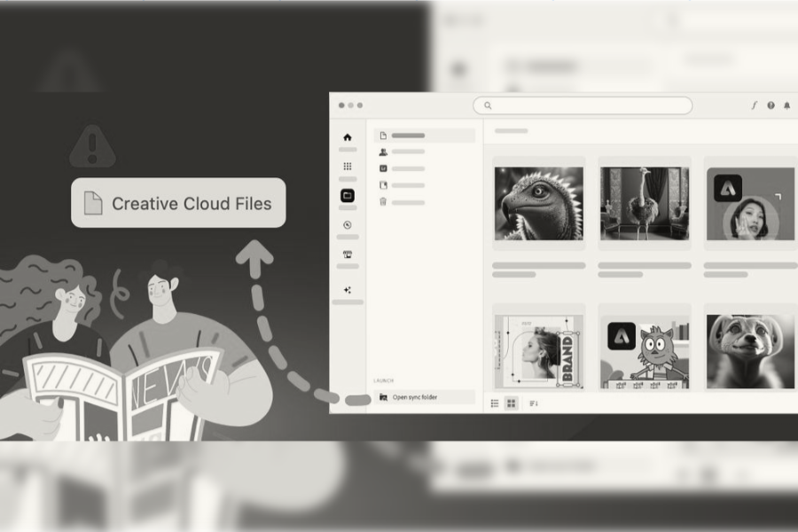Image resolution: width=798 pixels, height=532 pixels.
Task: Click the search magnifier icon
Action: click(488, 106)
